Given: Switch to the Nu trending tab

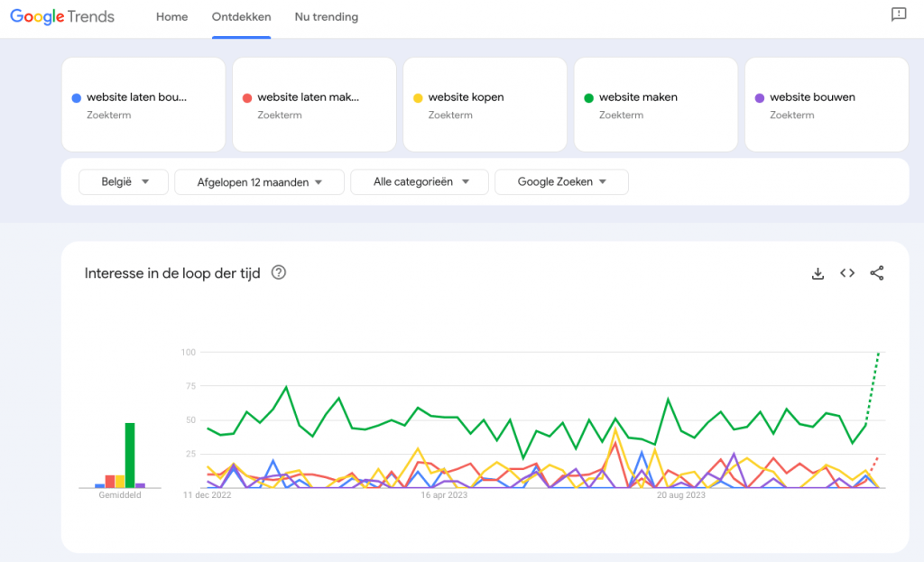Looking at the screenshot, I should 326,17.
